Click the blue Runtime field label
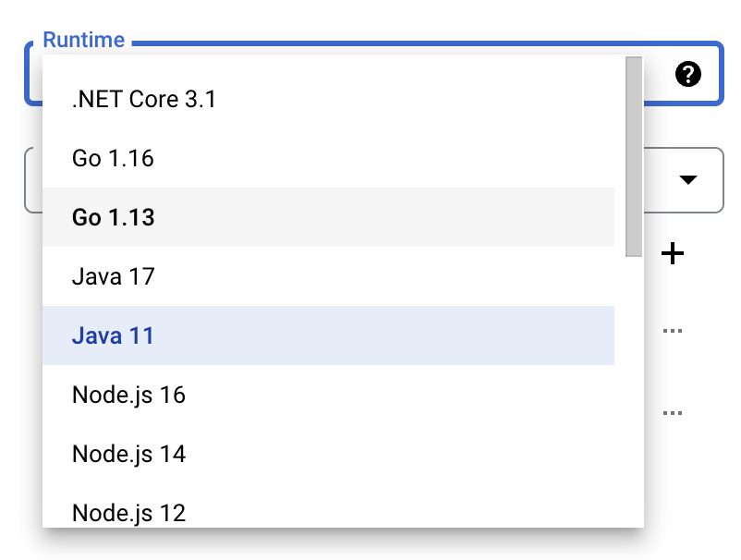The image size is (741, 560). tap(83, 41)
